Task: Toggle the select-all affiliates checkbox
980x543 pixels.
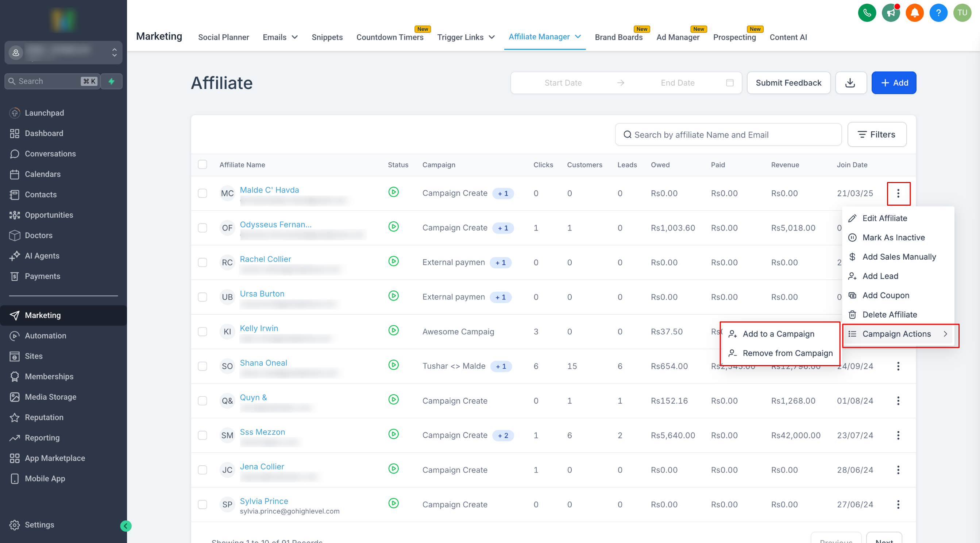Action: point(202,164)
